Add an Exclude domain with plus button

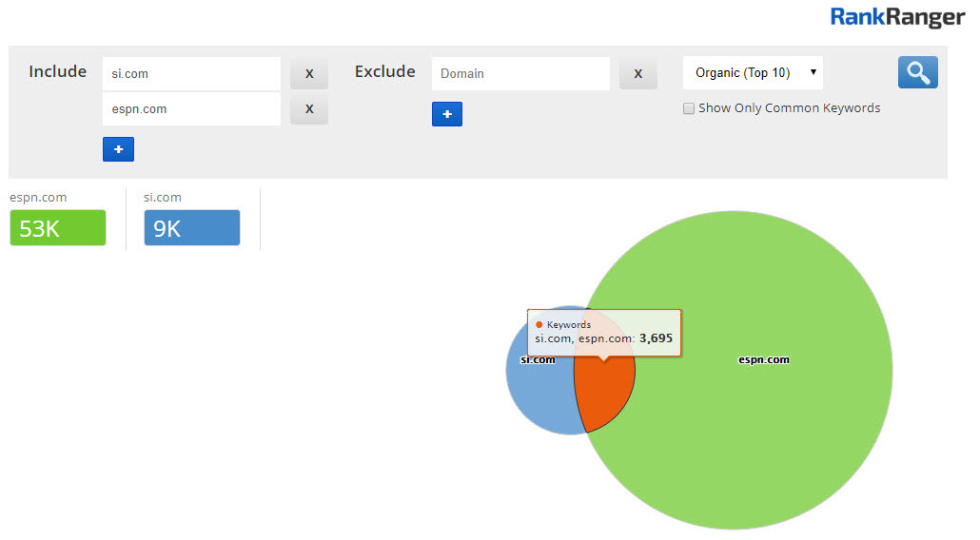447,114
